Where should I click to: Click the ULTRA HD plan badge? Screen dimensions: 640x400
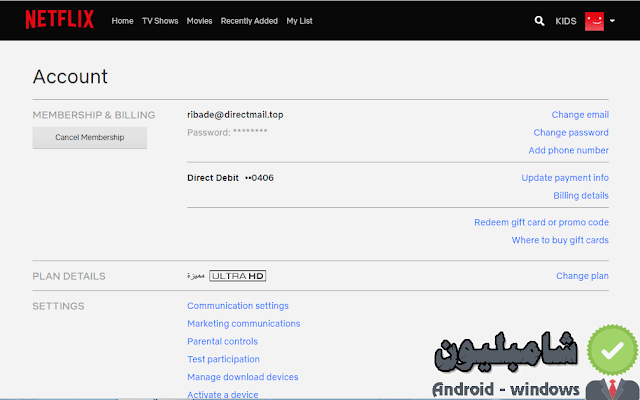pyautogui.click(x=238, y=276)
